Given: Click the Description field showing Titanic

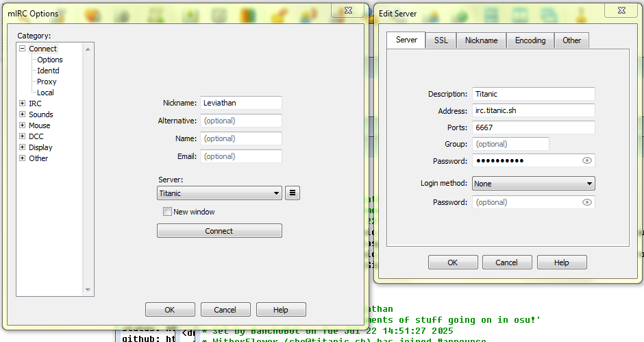Looking at the screenshot, I should click(534, 94).
